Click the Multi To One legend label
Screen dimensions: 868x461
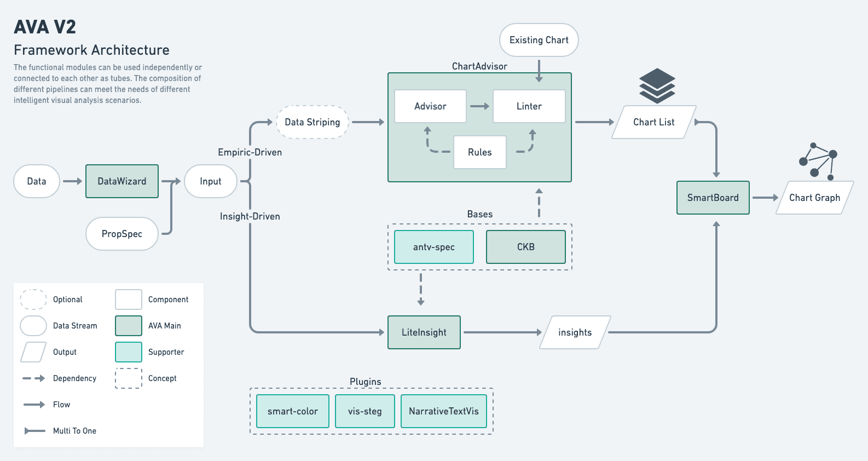point(74,431)
